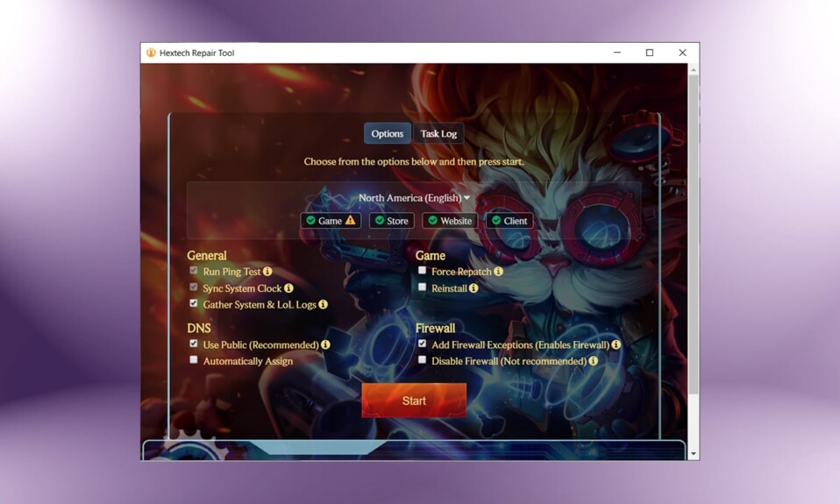
Task: Click info icon next to Gather System & LoL Logs
Action: [323, 304]
